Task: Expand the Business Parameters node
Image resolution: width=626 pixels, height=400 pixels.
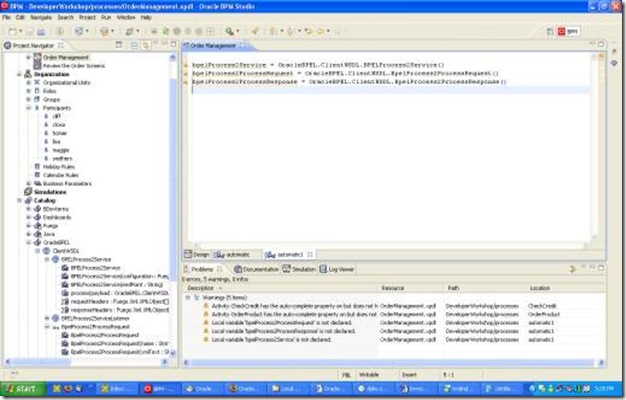Action: 28,184
